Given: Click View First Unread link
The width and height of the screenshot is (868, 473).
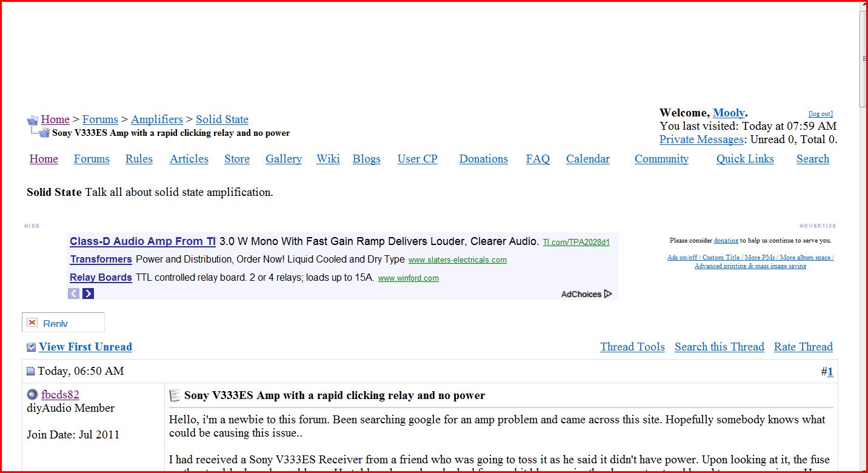Looking at the screenshot, I should [85, 347].
